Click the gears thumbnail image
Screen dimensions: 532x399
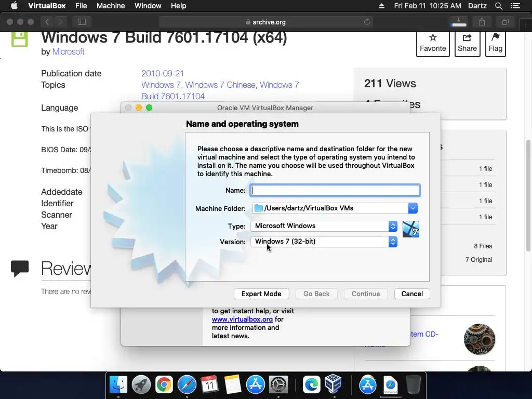[x=480, y=339]
